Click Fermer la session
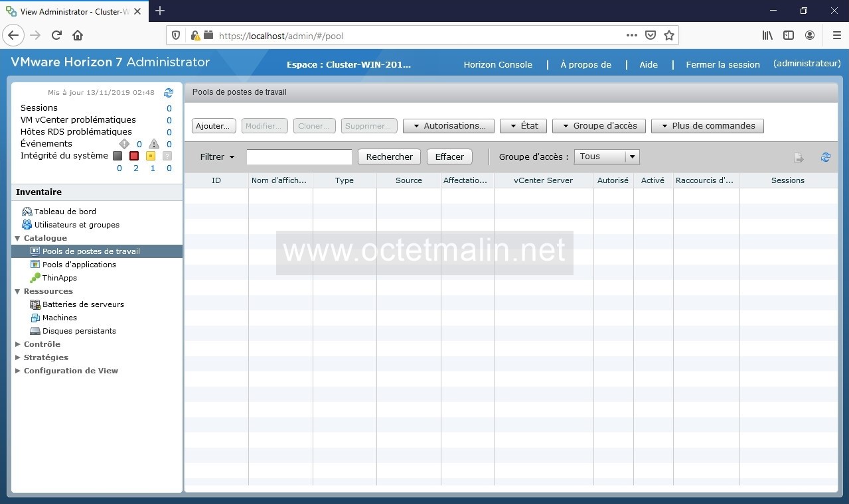 point(723,64)
